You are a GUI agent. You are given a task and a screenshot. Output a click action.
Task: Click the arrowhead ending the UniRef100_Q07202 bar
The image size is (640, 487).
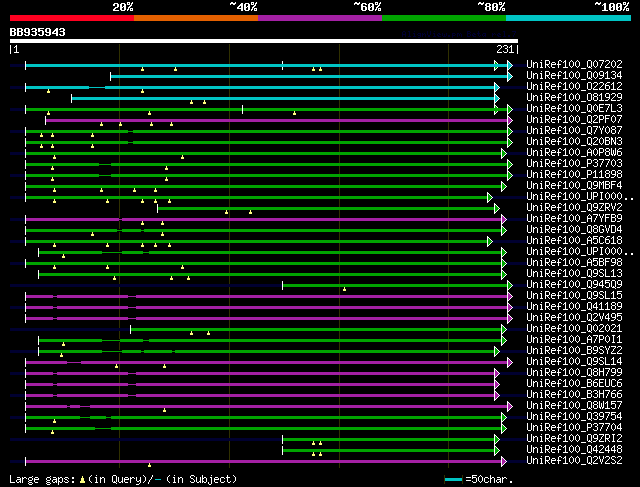pyautogui.click(x=496, y=65)
